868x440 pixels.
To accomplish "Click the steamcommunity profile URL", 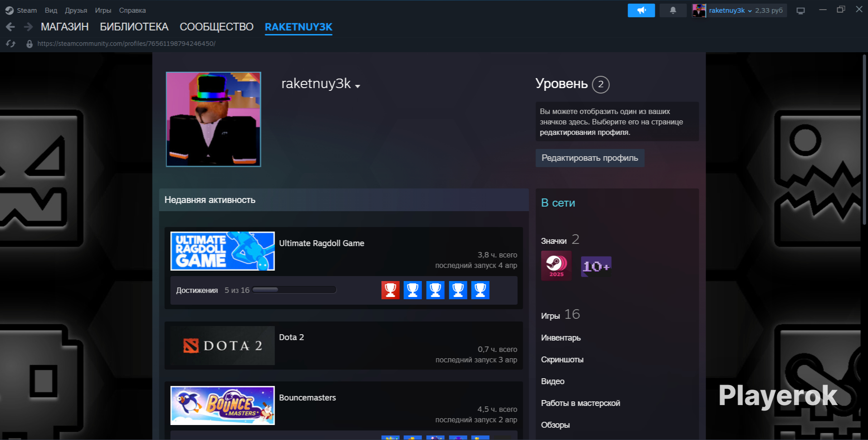I will [x=127, y=44].
